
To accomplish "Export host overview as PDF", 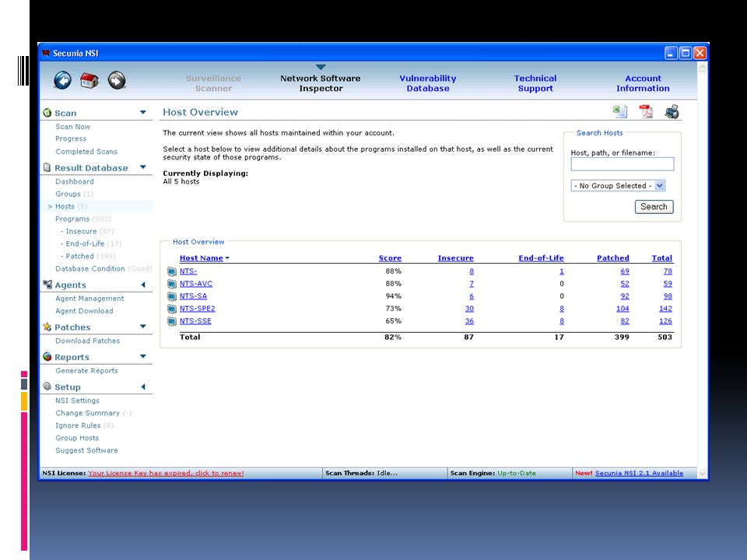I will [x=646, y=112].
